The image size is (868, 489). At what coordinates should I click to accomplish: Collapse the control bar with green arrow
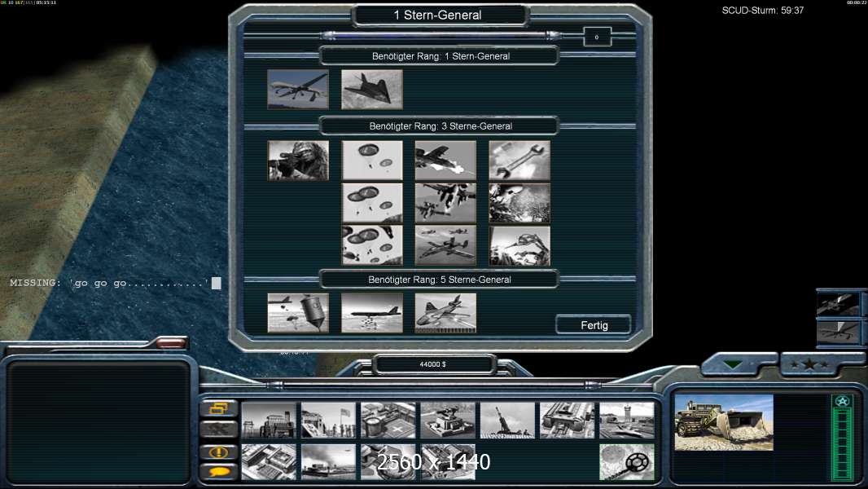pos(733,364)
